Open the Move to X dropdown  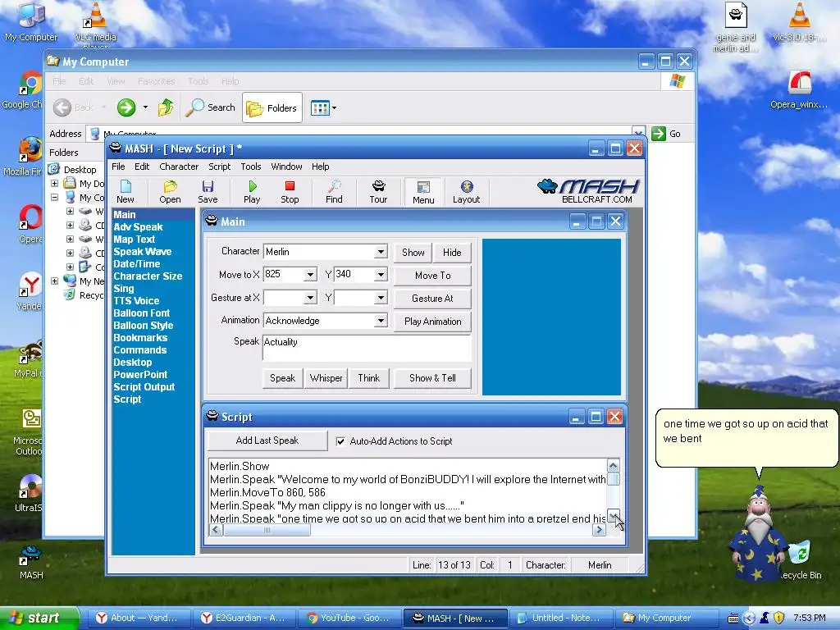[310, 275]
